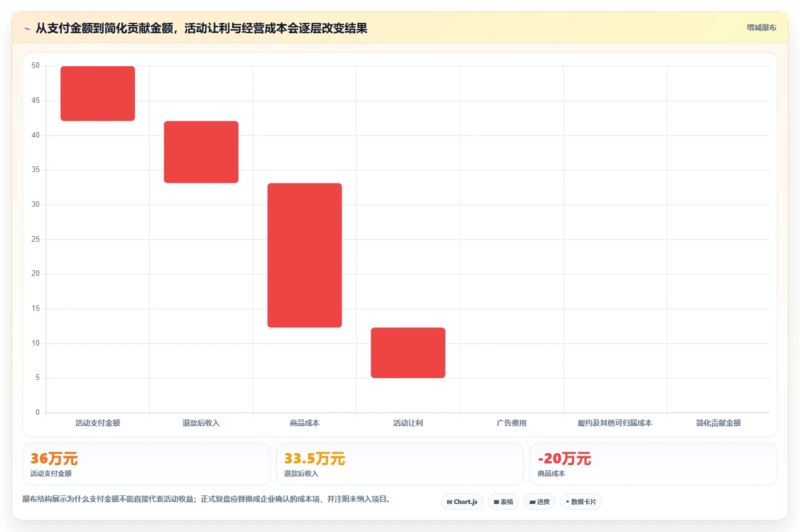Click the 活动支付金额 axis label
800x532 pixels.
[98, 423]
